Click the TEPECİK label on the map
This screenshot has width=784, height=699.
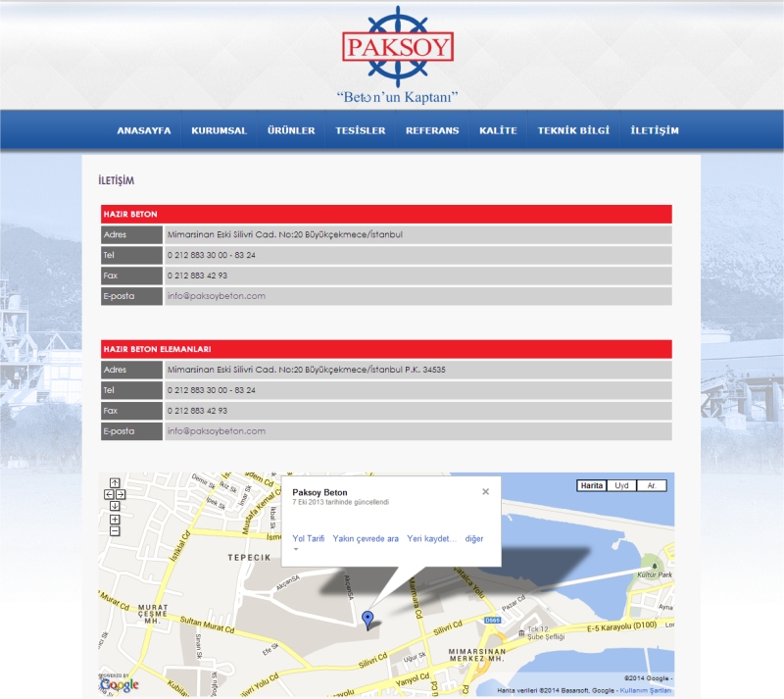(249, 558)
